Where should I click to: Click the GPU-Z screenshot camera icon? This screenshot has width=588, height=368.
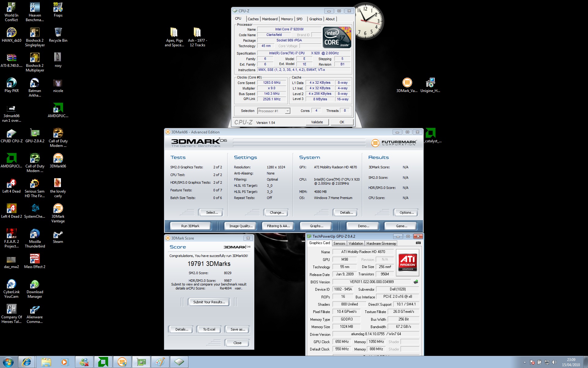(418, 243)
